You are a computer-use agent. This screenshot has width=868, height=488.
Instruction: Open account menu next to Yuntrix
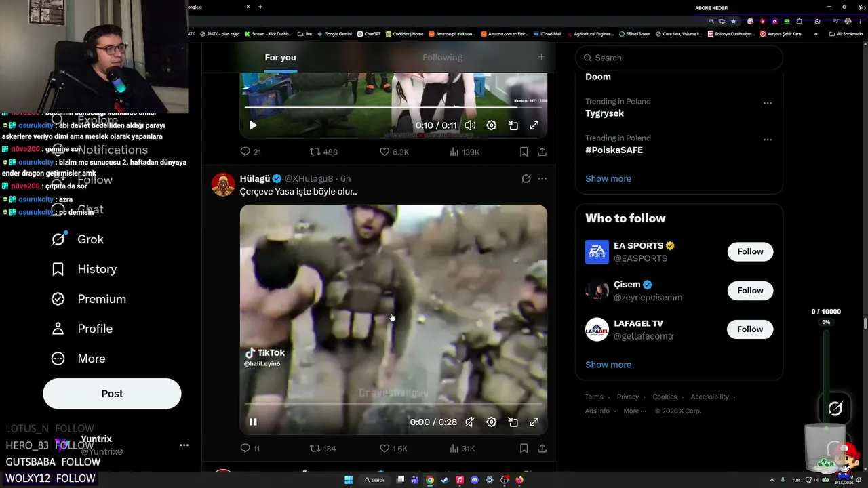click(184, 445)
